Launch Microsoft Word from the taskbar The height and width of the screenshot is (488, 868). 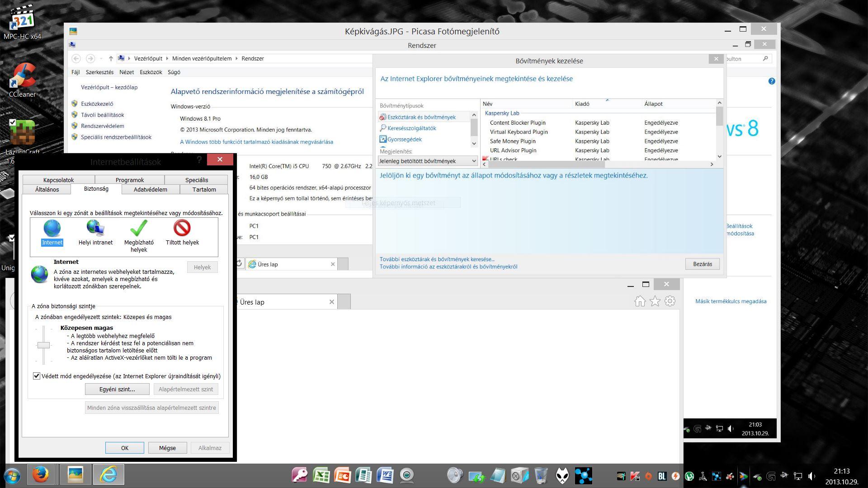[x=385, y=475]
